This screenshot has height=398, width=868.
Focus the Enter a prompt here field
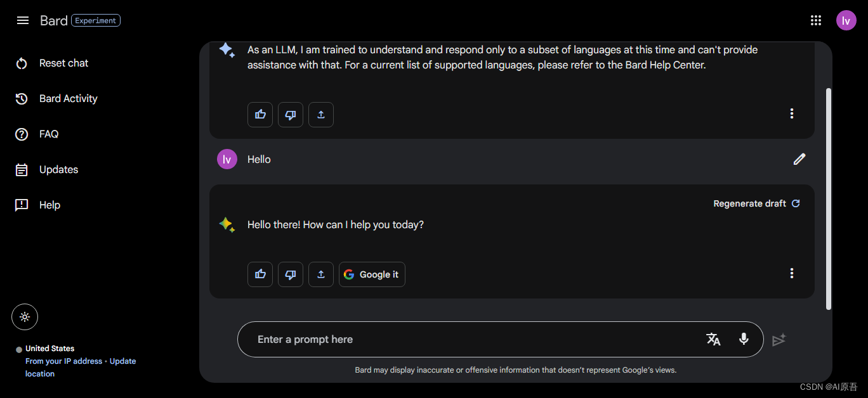pos(500,340)
